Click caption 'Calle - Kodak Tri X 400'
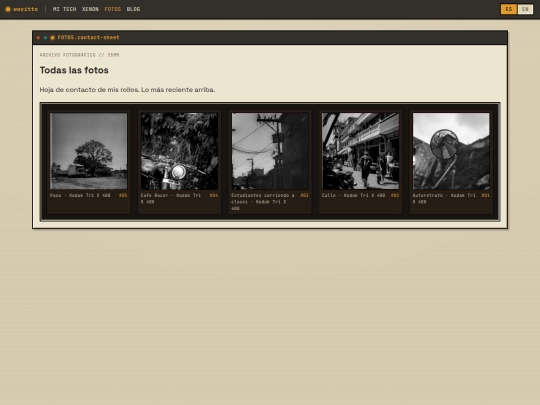540x405 pixels. 353,195
